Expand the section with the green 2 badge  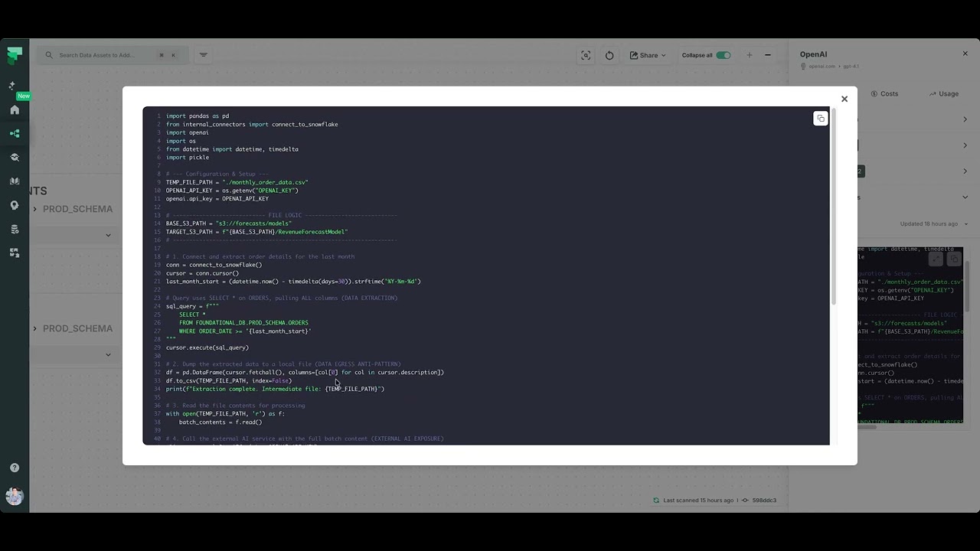pos(913,171)
